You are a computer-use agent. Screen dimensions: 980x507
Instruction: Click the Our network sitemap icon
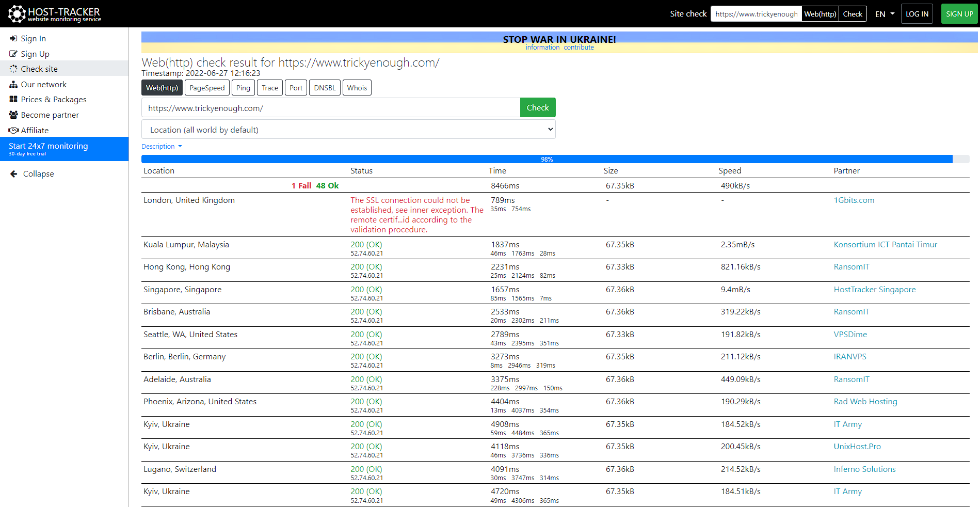tap(13, 84)
